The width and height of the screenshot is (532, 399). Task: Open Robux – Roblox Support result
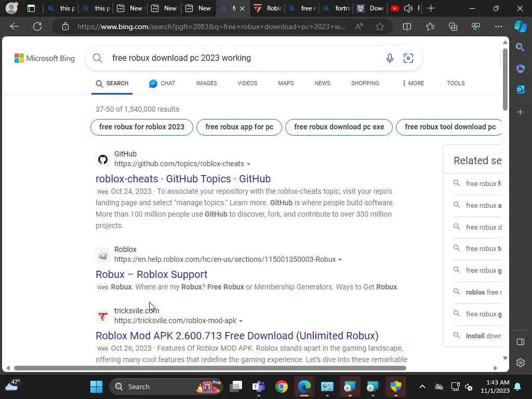(x=151, y=274)
